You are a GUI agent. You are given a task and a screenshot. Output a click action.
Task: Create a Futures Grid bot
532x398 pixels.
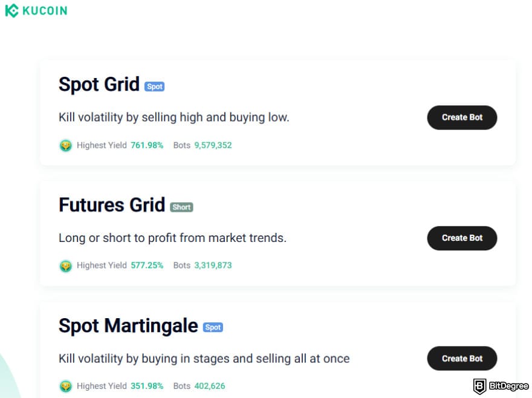pos(462,238)
